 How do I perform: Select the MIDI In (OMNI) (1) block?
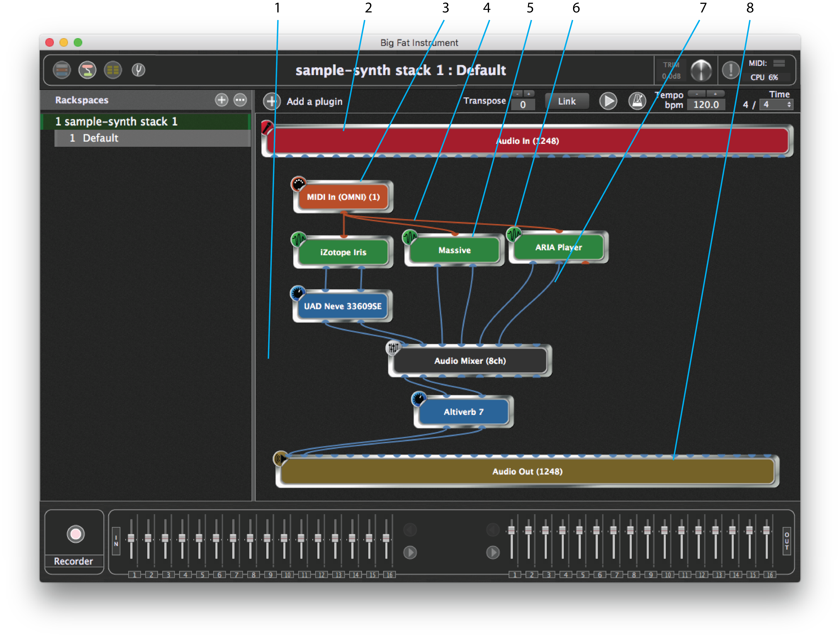(343, 197)
